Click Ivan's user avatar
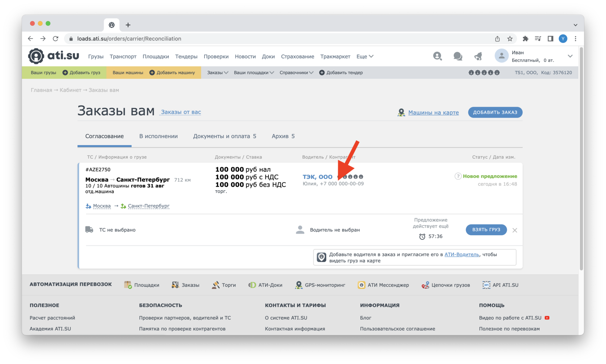This screenshot has width=606, height=364. [501, 56]
